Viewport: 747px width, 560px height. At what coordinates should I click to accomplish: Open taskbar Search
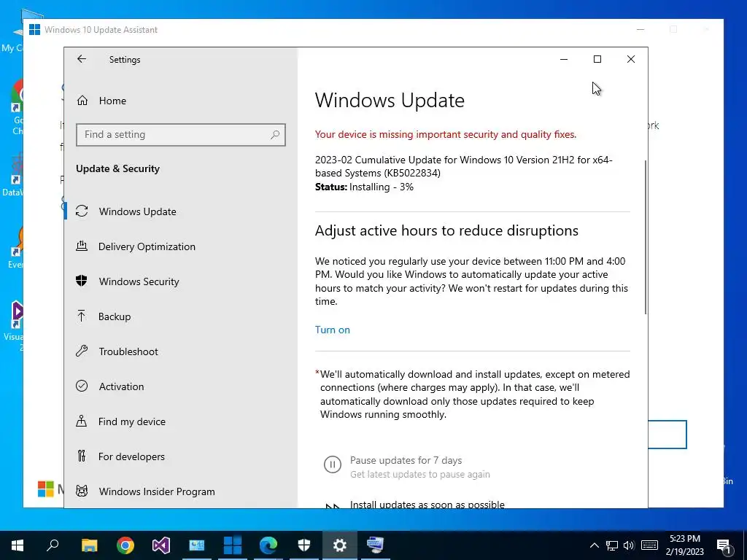(x=53, y=545)
